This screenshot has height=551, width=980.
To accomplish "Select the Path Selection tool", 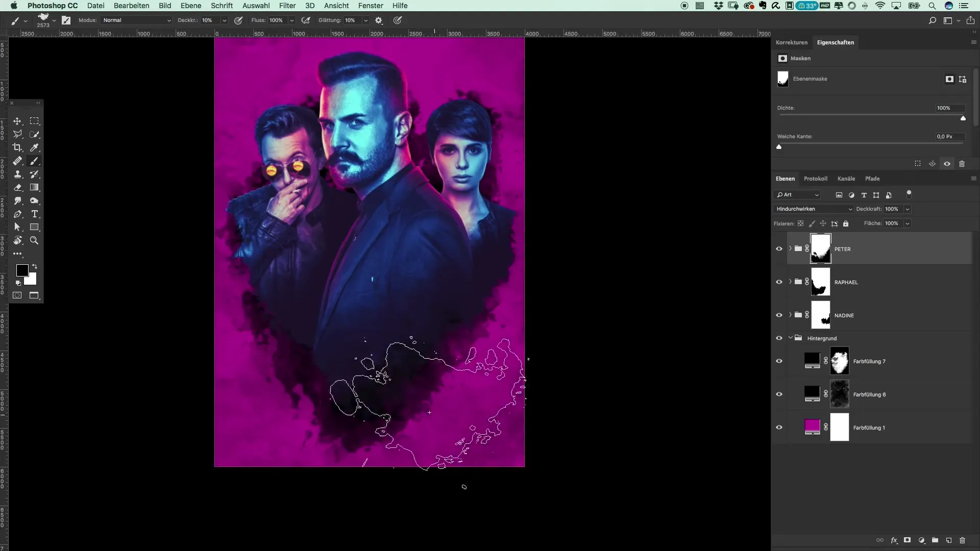I will click(17, 227).
